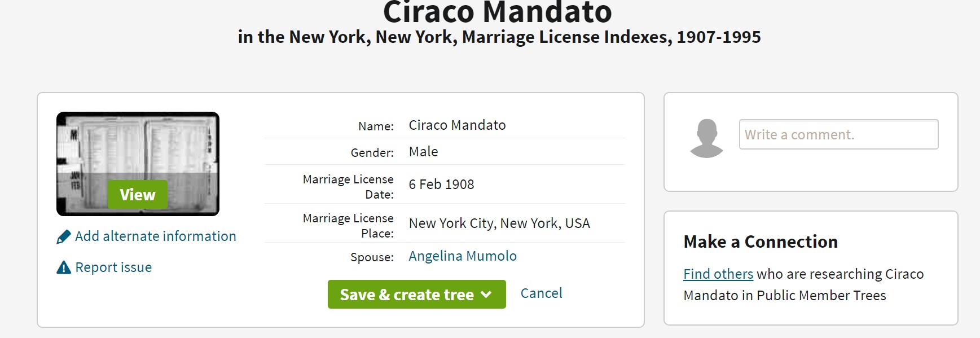Click the grey user avatar silhouette
The image size is (980, 338).
[706, 138]
